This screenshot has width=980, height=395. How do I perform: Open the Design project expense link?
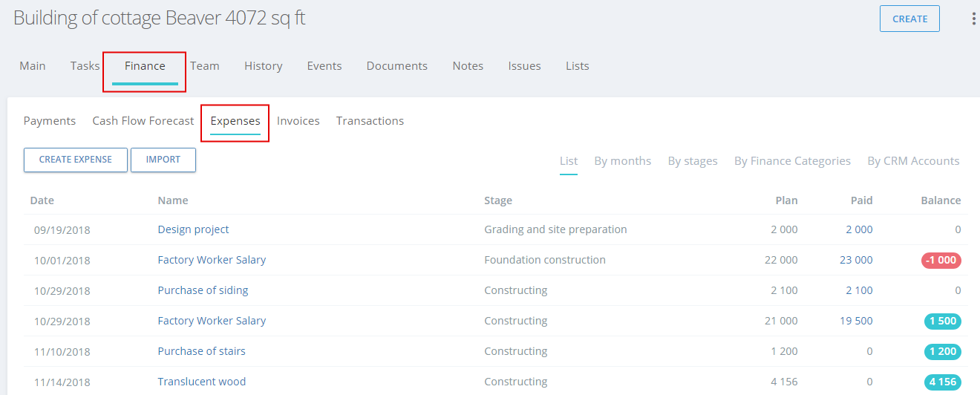[193, 229]
